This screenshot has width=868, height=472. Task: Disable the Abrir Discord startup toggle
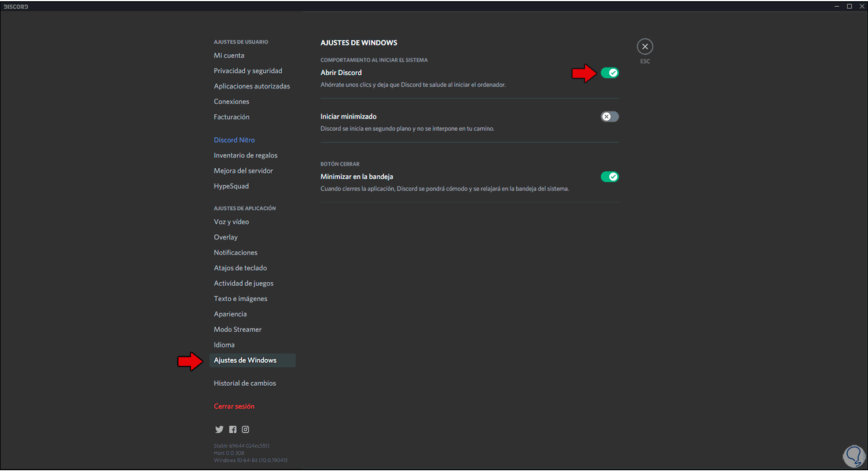click(x=609, y=73)
